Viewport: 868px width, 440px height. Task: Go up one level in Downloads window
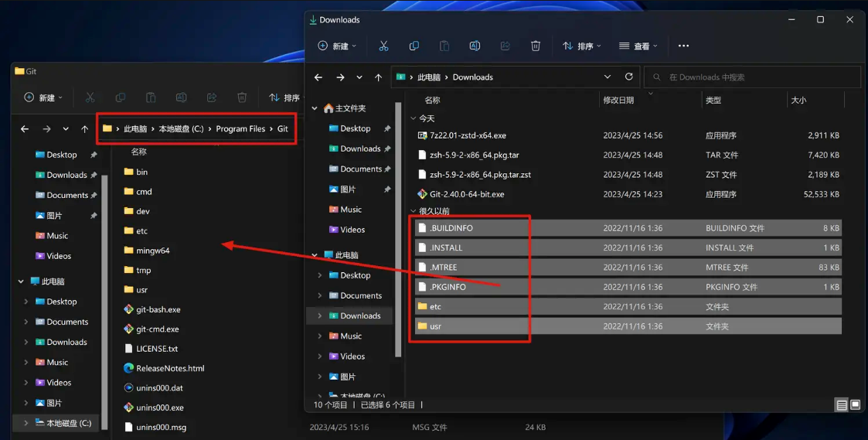(378, 77)
